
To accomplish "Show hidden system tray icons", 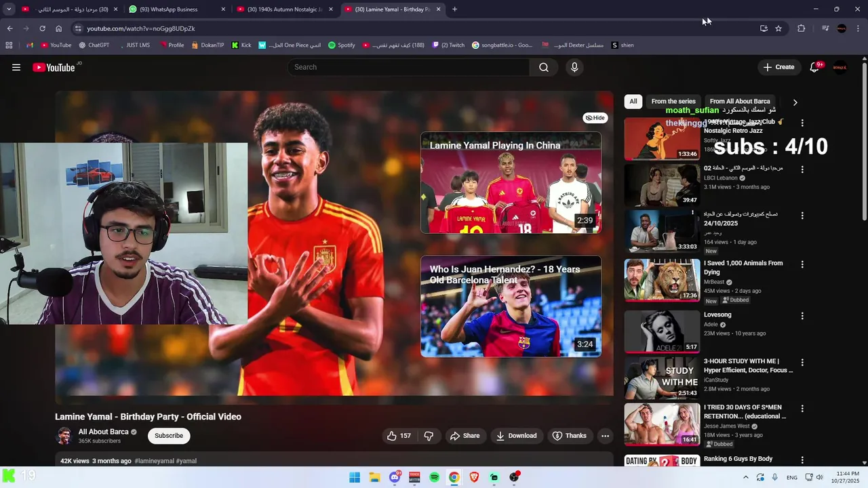I will 746,477.
